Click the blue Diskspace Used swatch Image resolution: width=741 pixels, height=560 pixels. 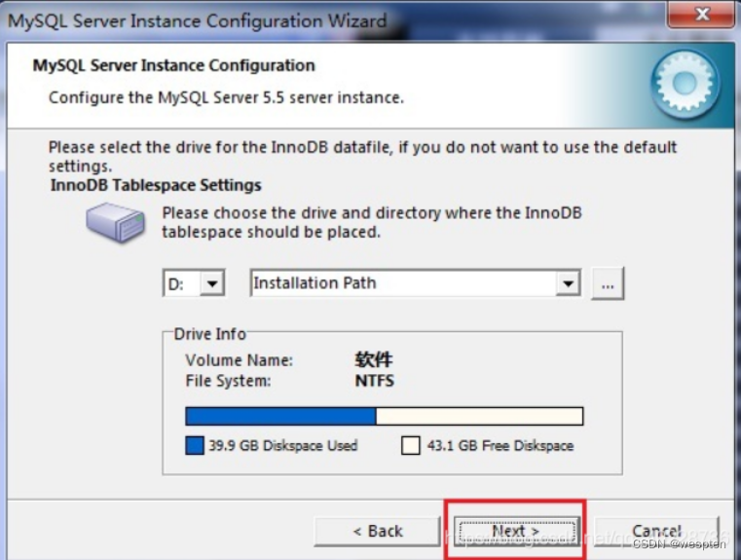coord(195,445)
